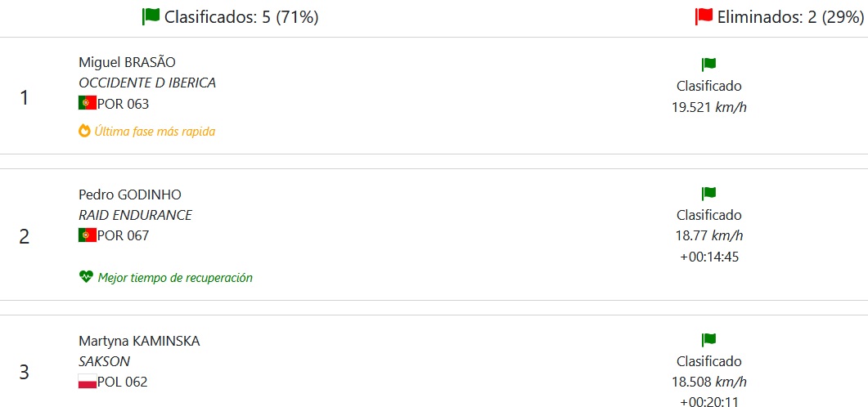The height and width of the screenshot is (407, 868).
Task: Click the flame icon for Última fase más rapida
Action: (x=84, y=131)
